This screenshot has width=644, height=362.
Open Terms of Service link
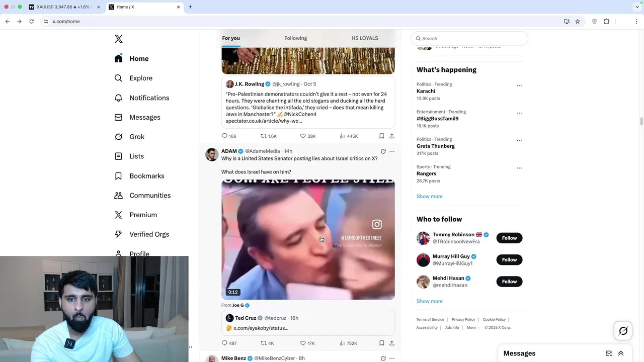pos(430,319)
